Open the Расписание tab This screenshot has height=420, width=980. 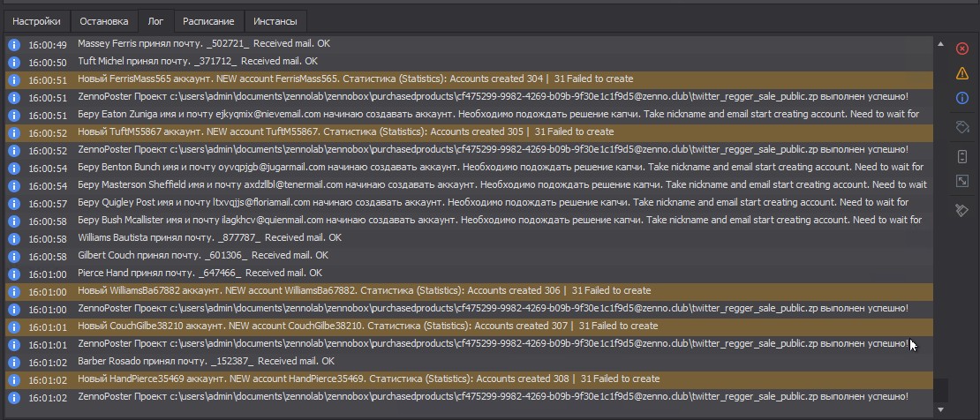click(208, 21)
